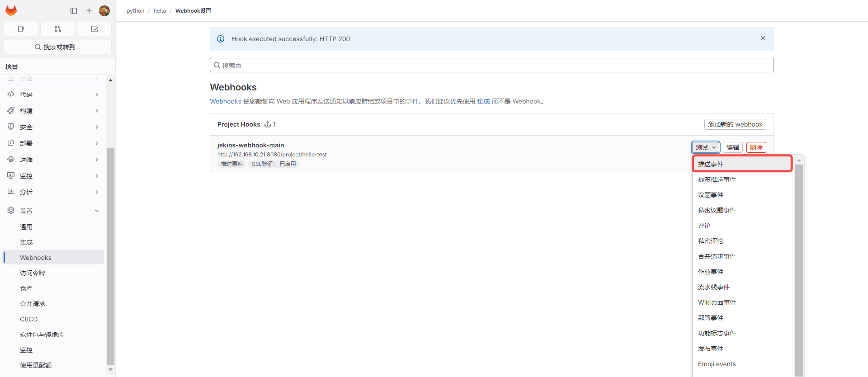Image resolution: width=868 pixels, height=377 pixels.
Task: Open the 测试 dropdown button
Action: tap(705, 147)
